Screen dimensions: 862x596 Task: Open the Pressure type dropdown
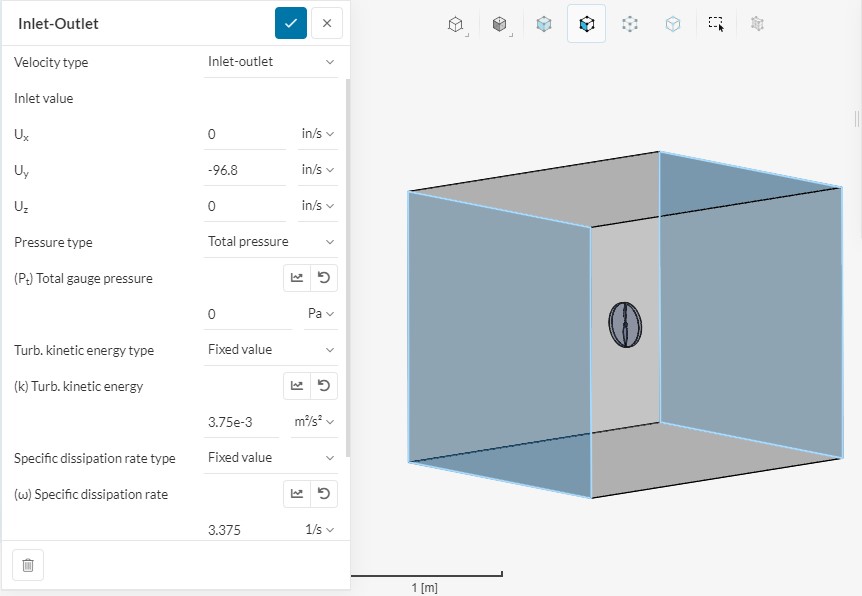pos(271,241)
